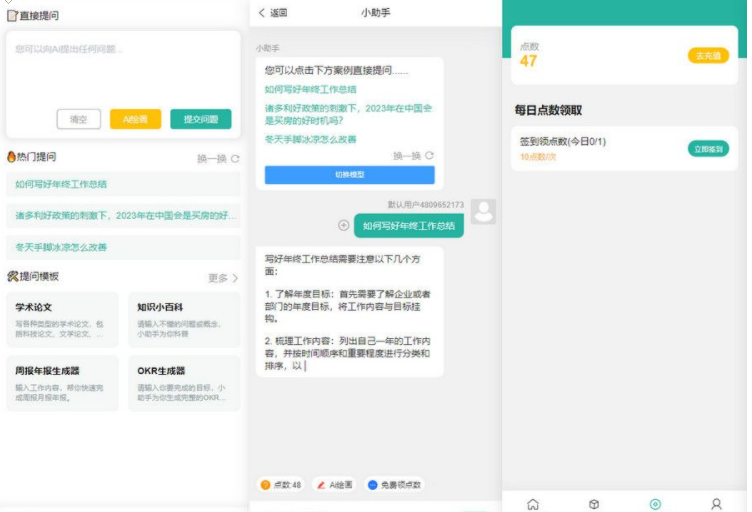Click the 切换模型 switch model button

pyautogui.click(x=349, y=175)
